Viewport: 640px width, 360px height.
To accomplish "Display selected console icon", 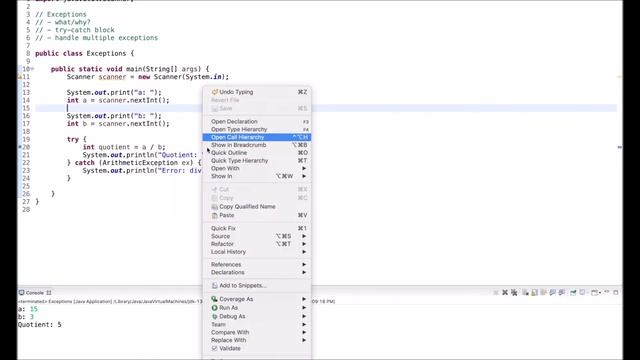I will click(582, 292).
